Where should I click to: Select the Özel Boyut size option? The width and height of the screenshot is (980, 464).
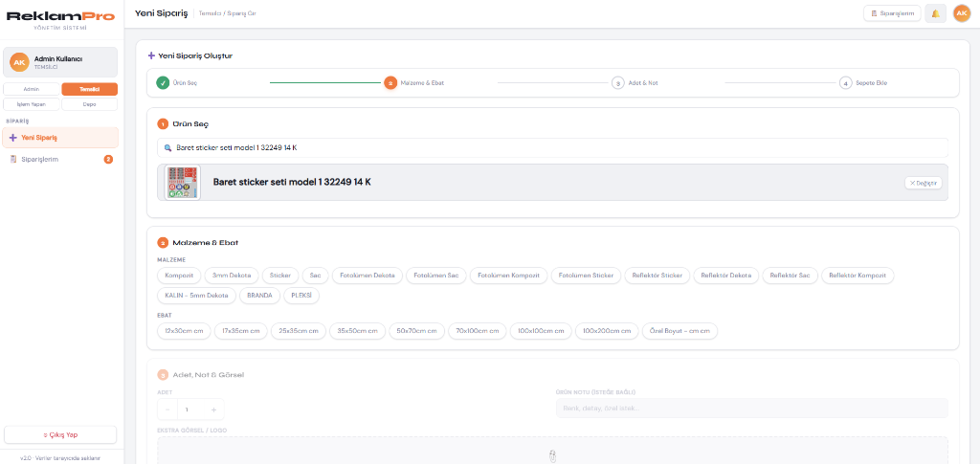click(680, 331)
